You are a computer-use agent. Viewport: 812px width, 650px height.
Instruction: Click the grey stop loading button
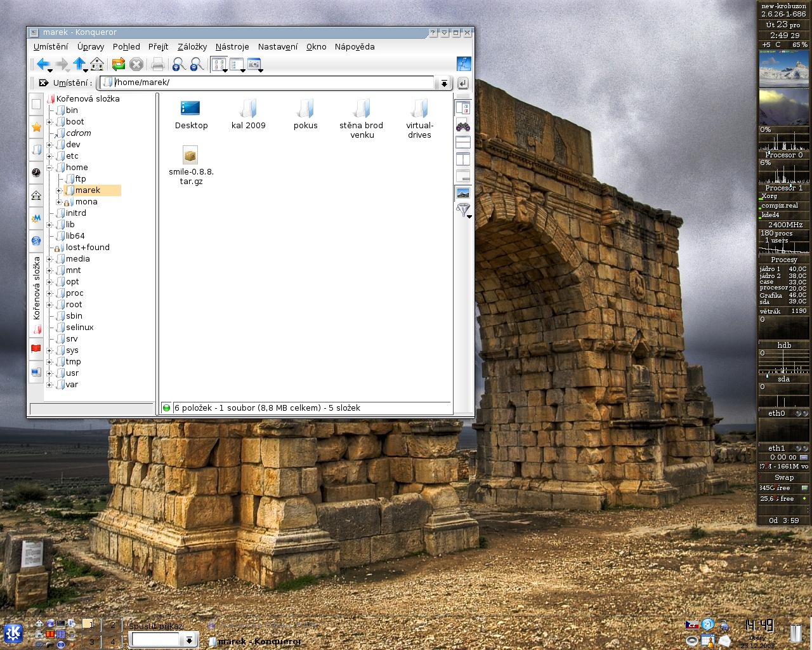(x=136, y=64)
